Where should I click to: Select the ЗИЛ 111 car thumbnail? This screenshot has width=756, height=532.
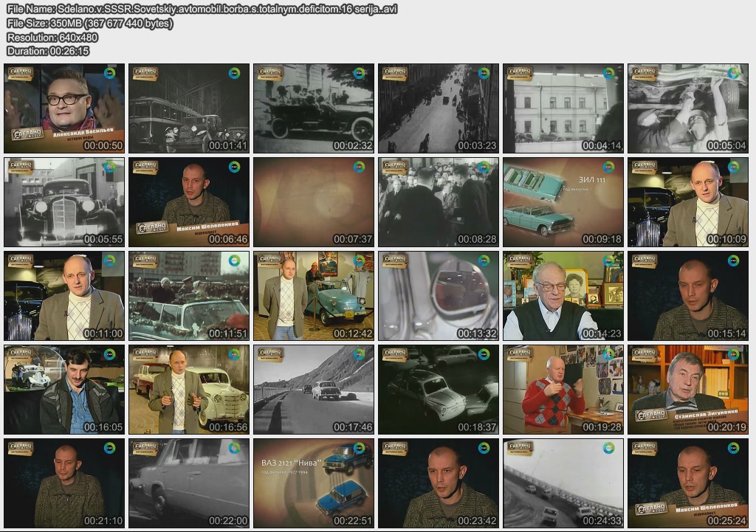[563, 202]
